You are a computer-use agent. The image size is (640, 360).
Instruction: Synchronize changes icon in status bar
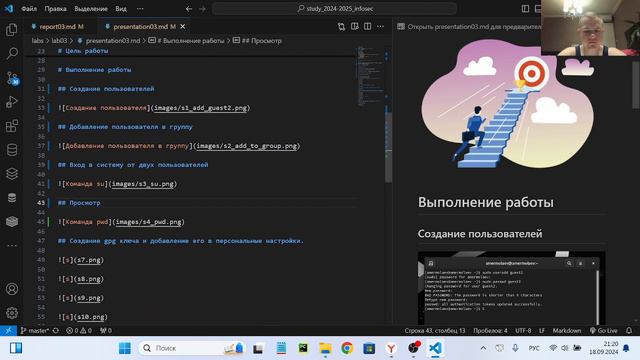tap(56, 331)
